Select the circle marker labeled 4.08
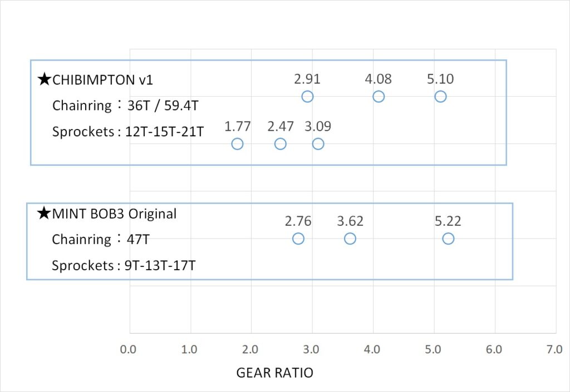 click(379, 97)
